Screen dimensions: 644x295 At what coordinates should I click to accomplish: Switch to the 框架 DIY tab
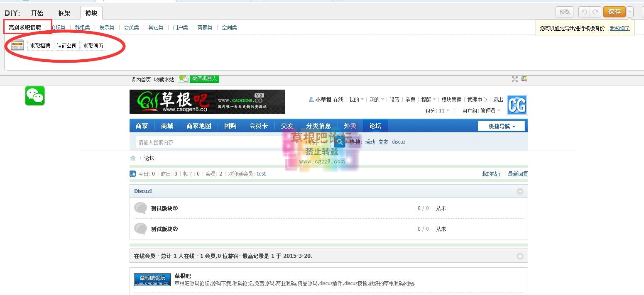64,13
